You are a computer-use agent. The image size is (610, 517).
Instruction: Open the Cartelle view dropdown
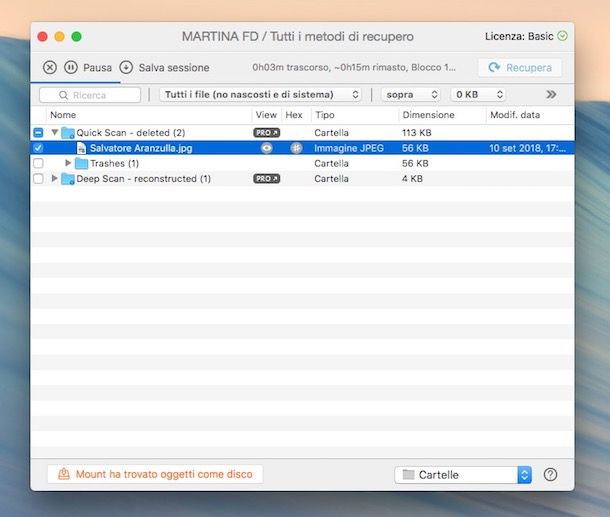463,475
